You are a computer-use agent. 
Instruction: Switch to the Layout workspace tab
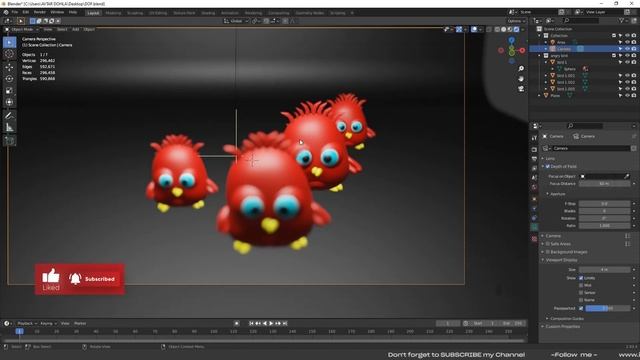coord(93,13)
